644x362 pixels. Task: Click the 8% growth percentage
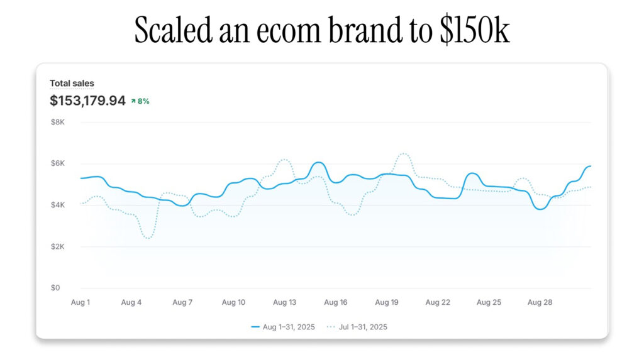click(143, 101)
